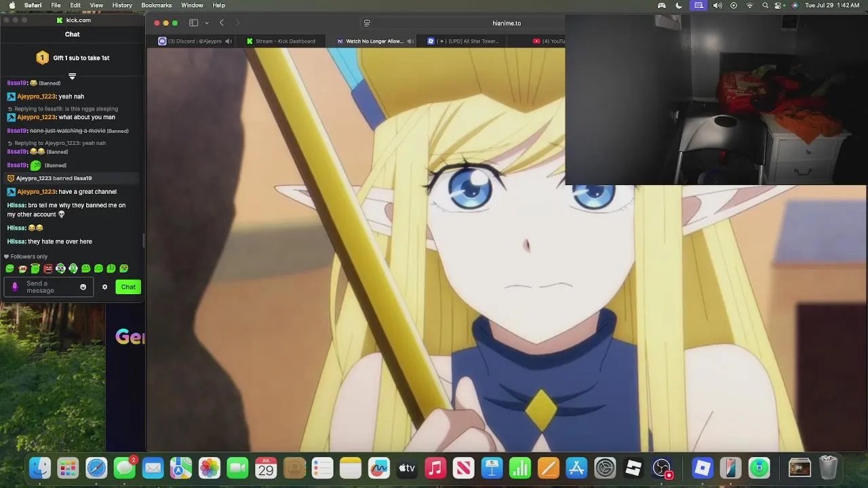Viewport: 868px width, 488px height.
Task: Click Hiissa username on "they hate me" message
Action: click(16, 241)
